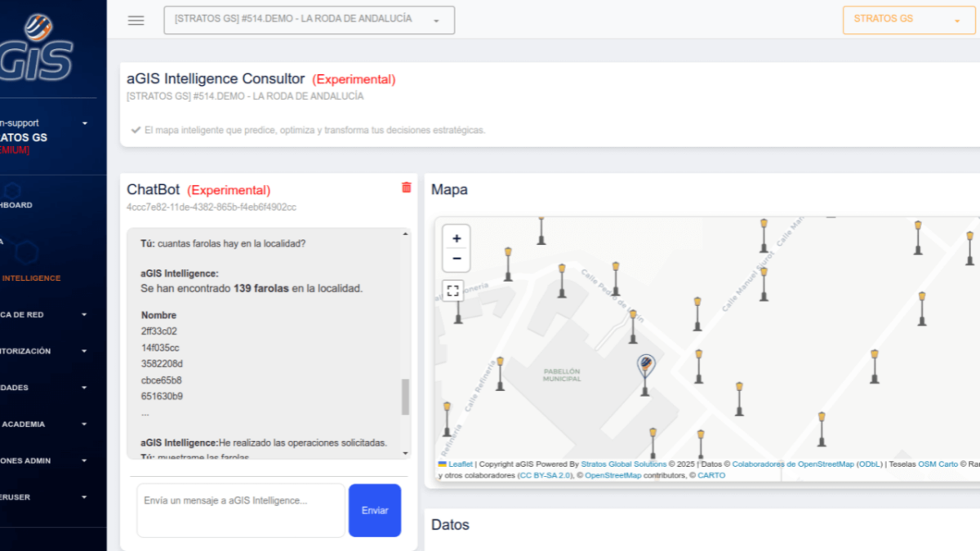
Task: Click the farola name cbce65b8
Action: [x=161, y=380]
